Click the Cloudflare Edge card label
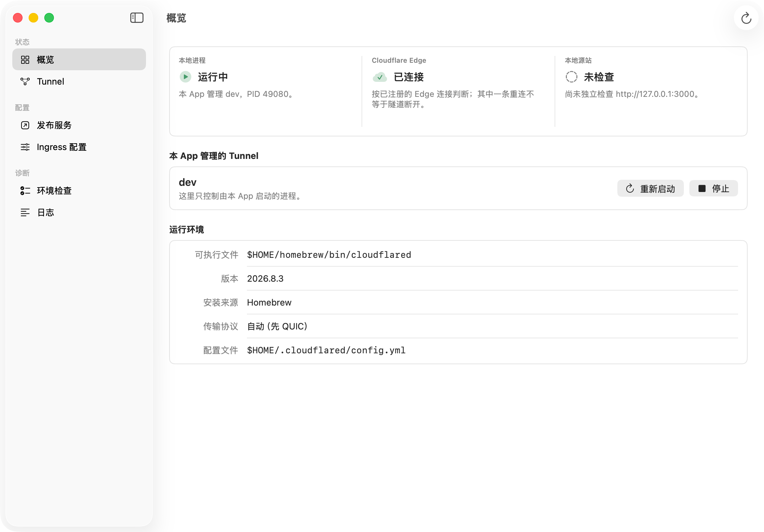Screen dimensions: 764x532 [399, 60]
